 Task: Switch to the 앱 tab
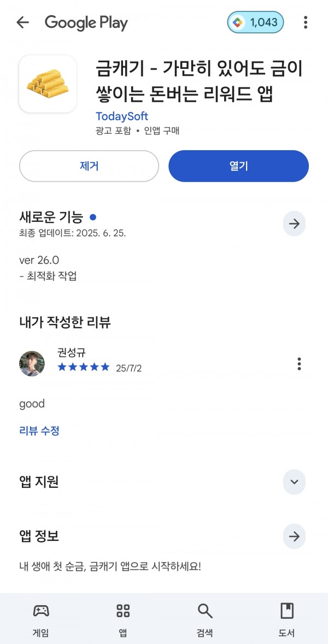coord(123,619)
